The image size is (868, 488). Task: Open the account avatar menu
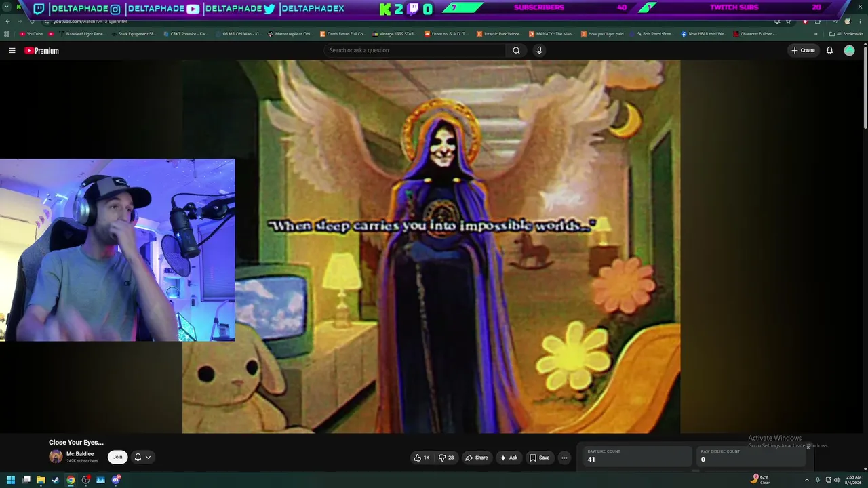(849, 50)
